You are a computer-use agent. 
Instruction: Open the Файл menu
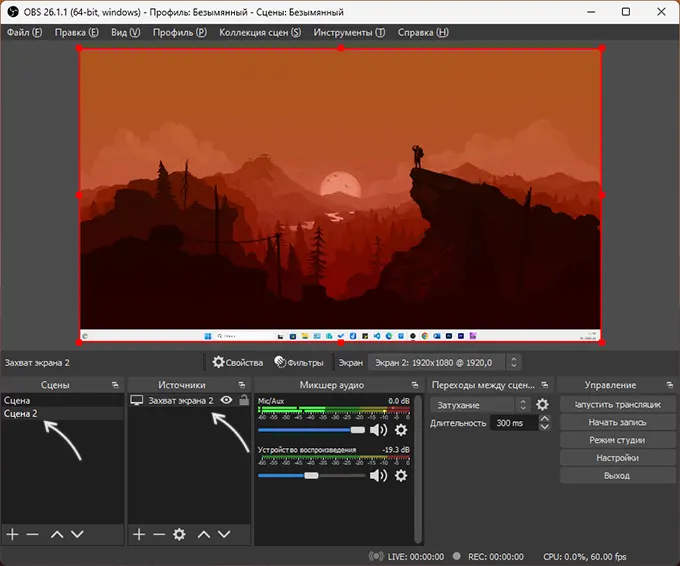point(23,32)
